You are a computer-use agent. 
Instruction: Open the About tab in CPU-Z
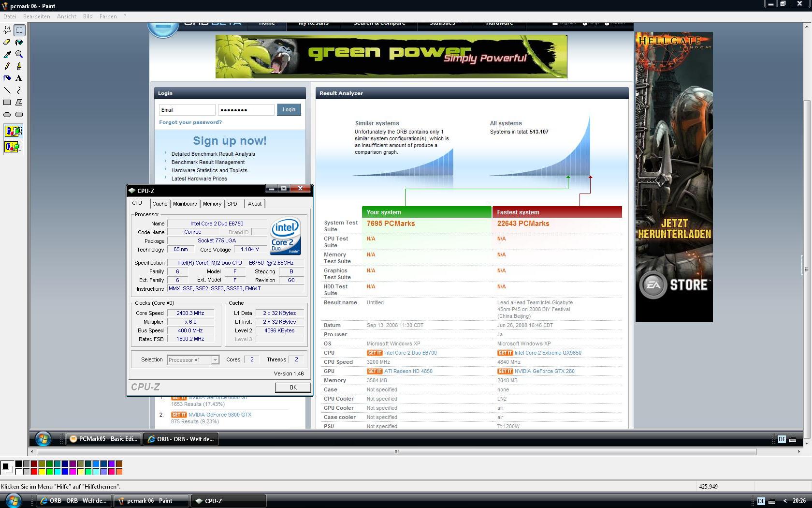(x=255, y=204)
